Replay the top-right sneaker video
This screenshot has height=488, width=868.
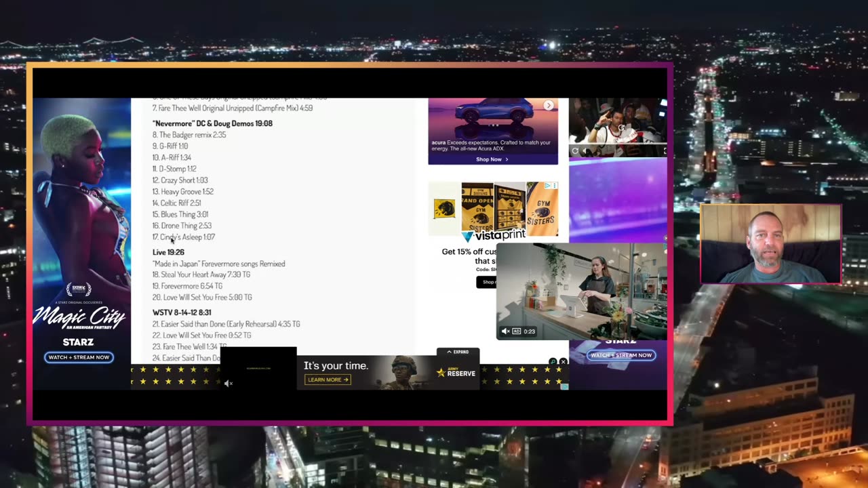click(x=576, y=151)
